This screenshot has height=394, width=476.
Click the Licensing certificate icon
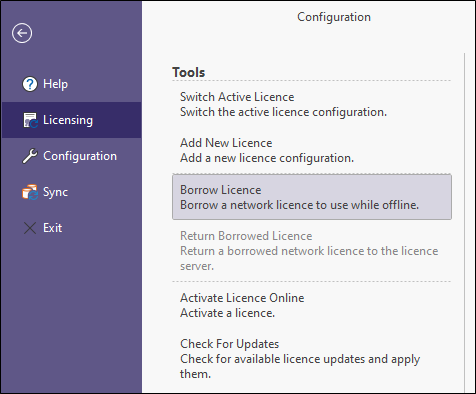tap(30, 120)
